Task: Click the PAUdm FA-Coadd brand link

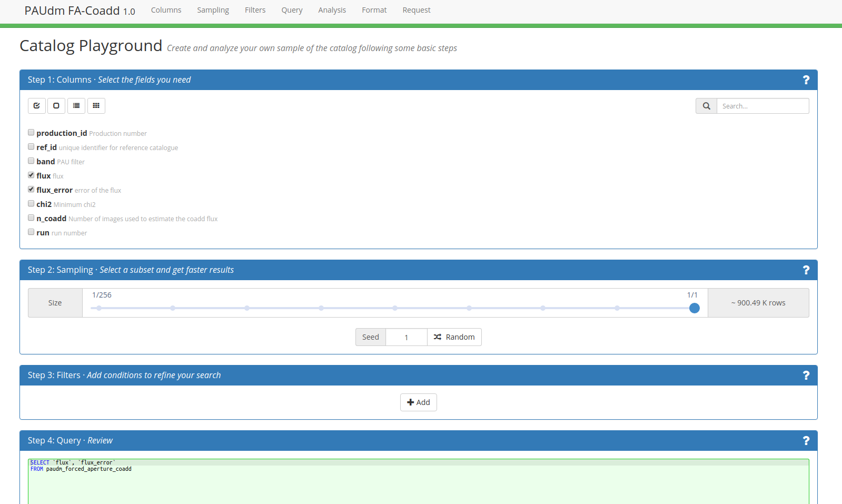Action: (x=80, y=11)
